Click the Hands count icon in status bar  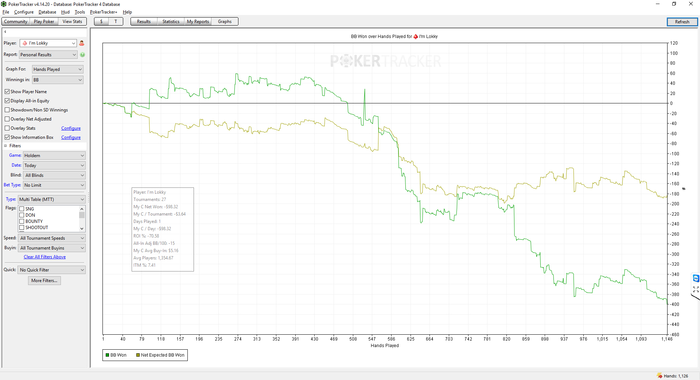pyautogui.click(x=659, y=376)
